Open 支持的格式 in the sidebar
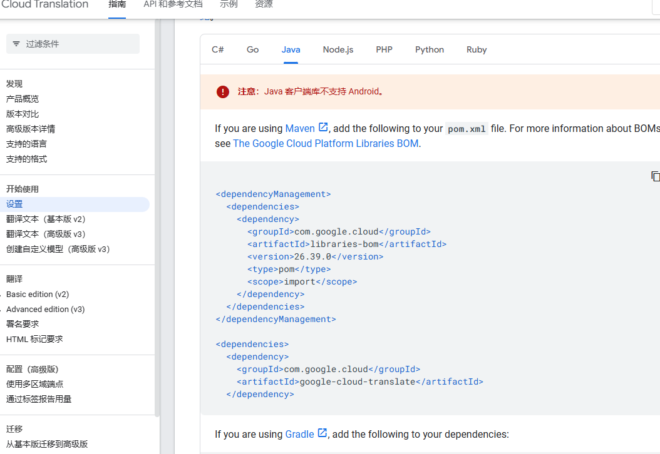The height and width of the screenshot is (454, 660). click(27, 159)
